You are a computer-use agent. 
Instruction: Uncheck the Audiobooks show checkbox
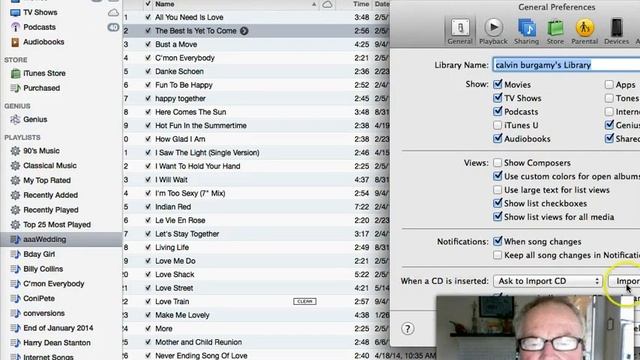(498, 138)
